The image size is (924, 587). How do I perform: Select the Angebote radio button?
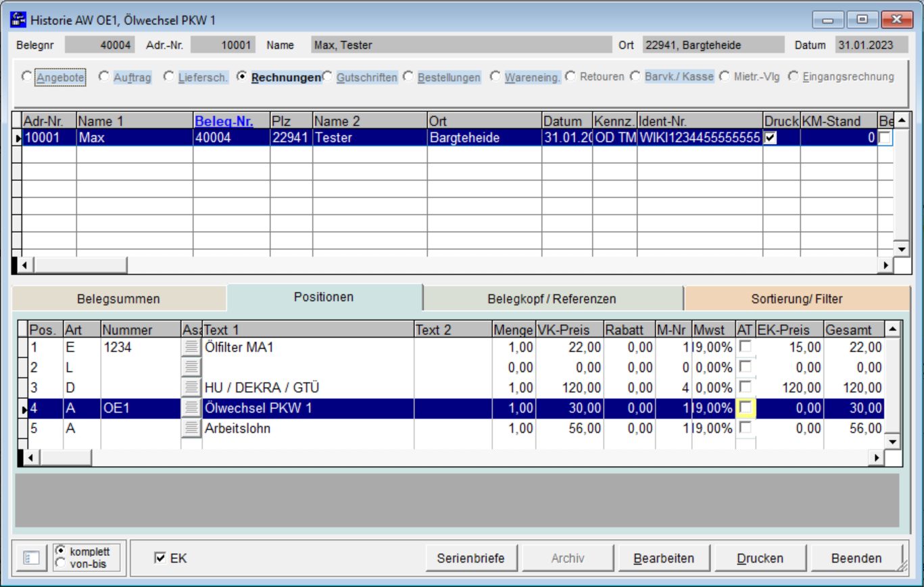[x=26, y=77]
